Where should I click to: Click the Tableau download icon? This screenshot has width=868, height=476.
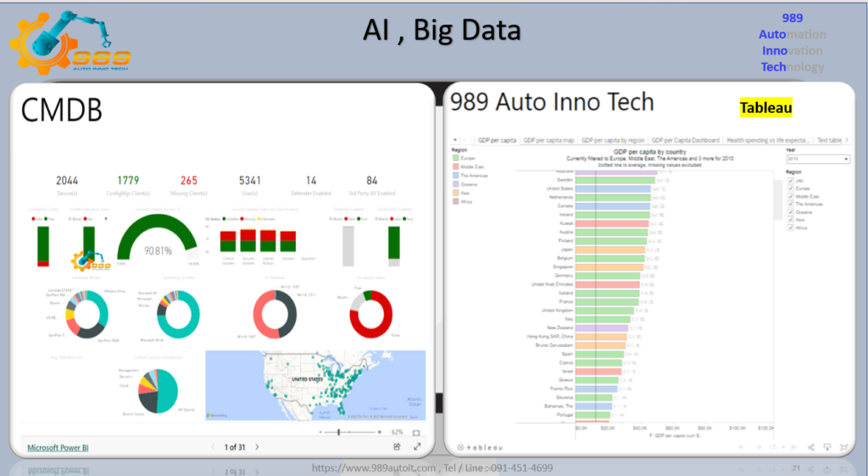point(827,447)
